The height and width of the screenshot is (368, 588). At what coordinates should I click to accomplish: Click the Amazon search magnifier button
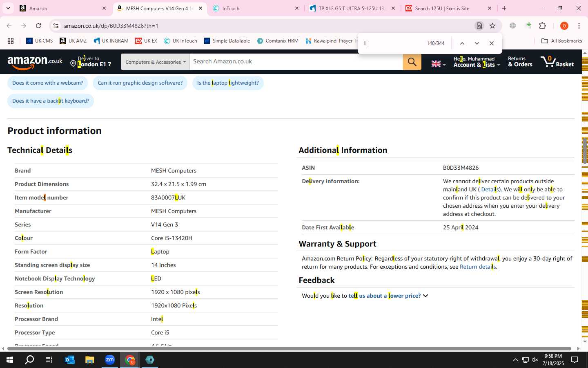[412, 62]
